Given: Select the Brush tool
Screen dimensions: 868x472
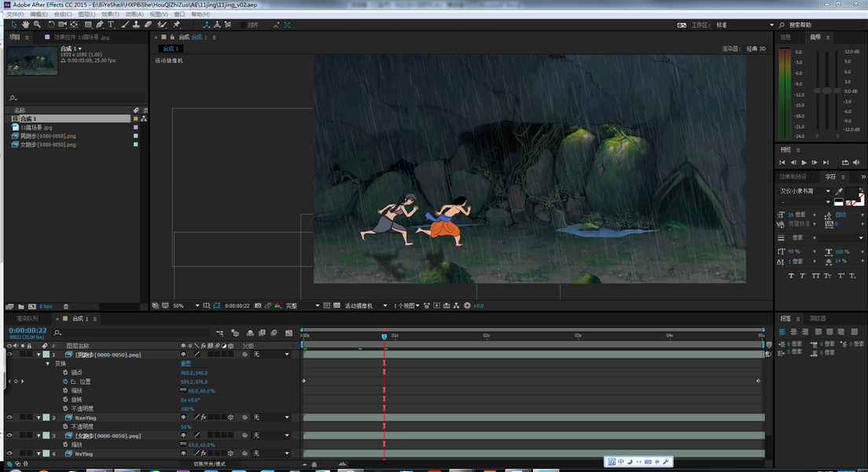Looking at the screenshot, I should tap(125, 24).
